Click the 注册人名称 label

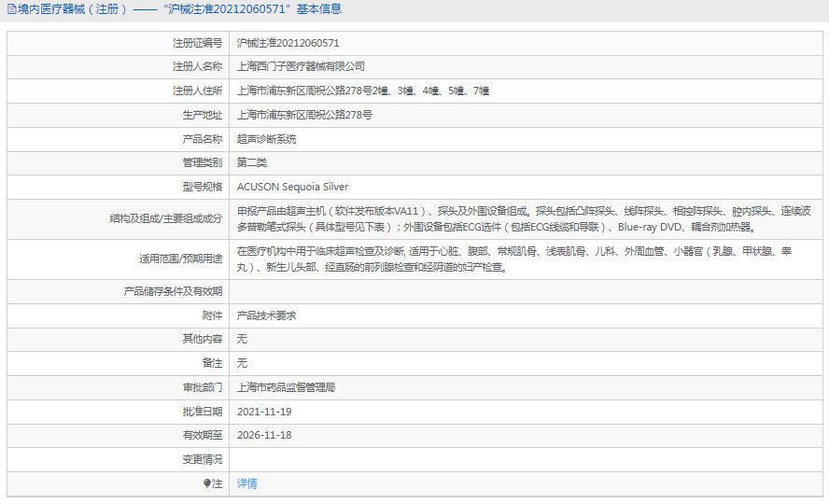[x=198, y=66]
